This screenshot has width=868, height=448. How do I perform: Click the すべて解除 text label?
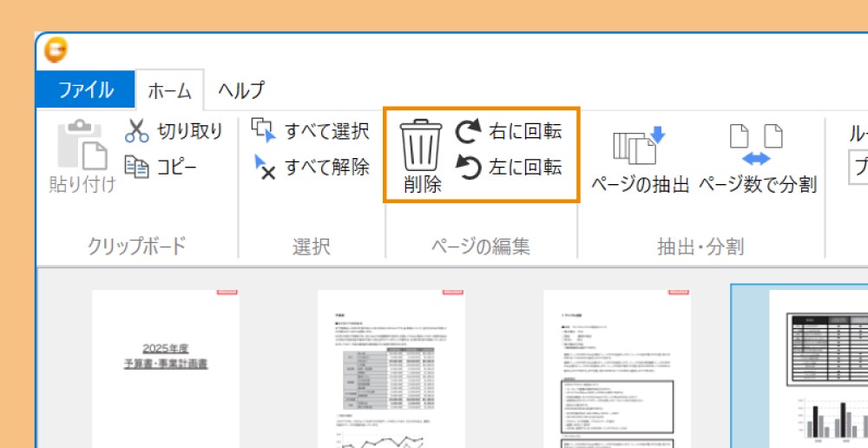tap(326, 168)
